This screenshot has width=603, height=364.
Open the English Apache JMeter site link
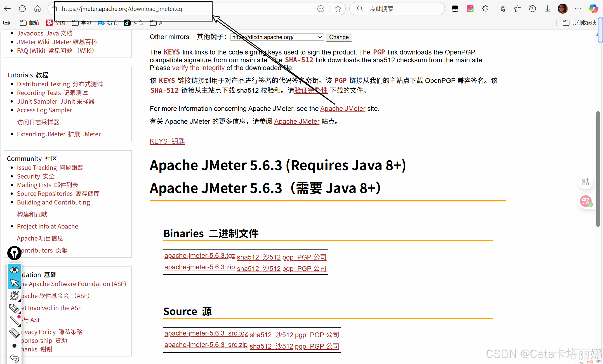point(343,109)
